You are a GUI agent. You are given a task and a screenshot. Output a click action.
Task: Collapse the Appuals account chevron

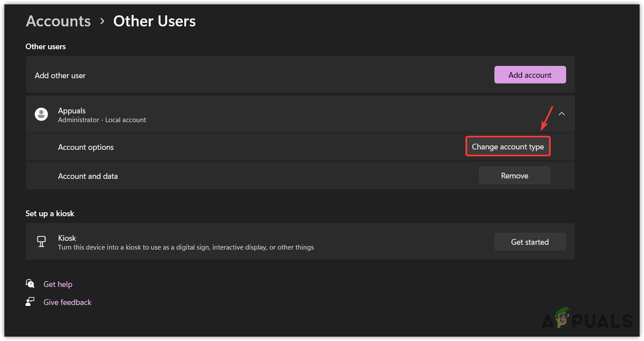561,114
